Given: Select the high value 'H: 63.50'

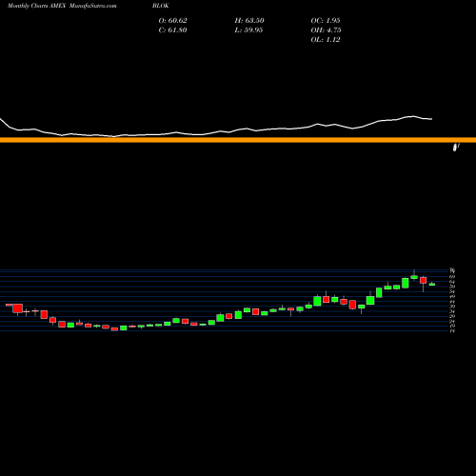Looking at the screenshot, I should click(249, 21).
